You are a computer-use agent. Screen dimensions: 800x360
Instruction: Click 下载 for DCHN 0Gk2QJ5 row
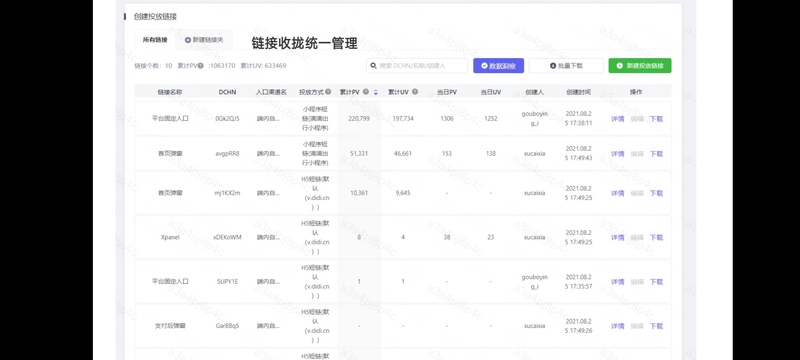[x=656, y=119]
